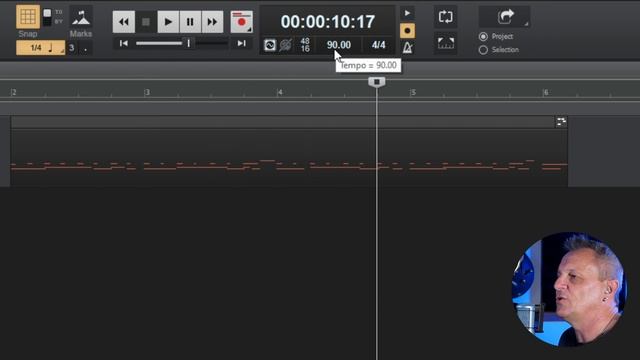Click the 4/4 time signature field
The image size is (640, 360).
(378, 45)
